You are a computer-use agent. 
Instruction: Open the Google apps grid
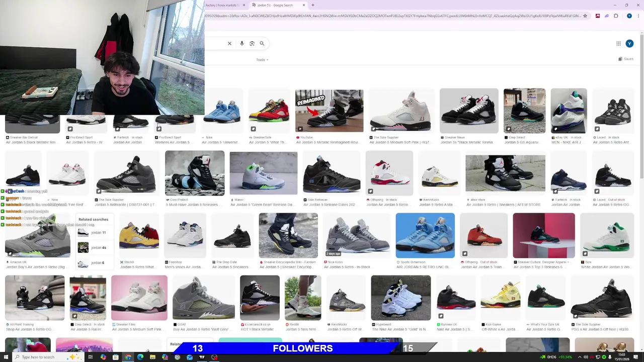tap(618, 44)
